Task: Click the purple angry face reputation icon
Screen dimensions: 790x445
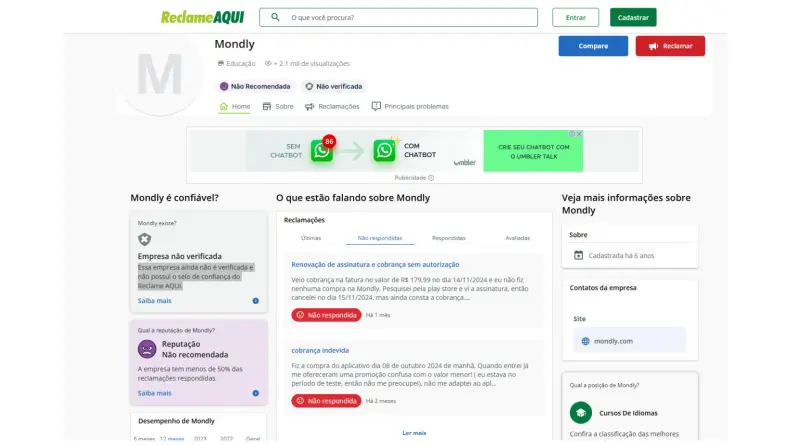Action: (x=147, y=349)
